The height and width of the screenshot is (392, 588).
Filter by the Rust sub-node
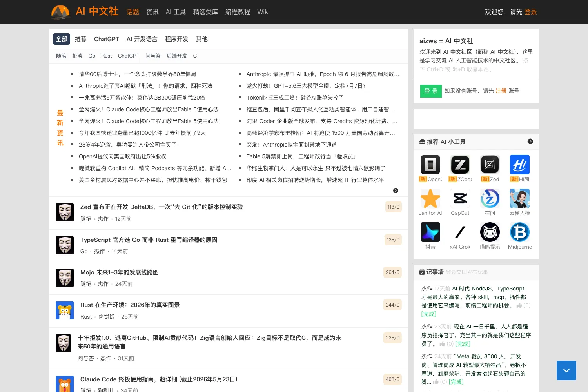click(x=107, y=56)
